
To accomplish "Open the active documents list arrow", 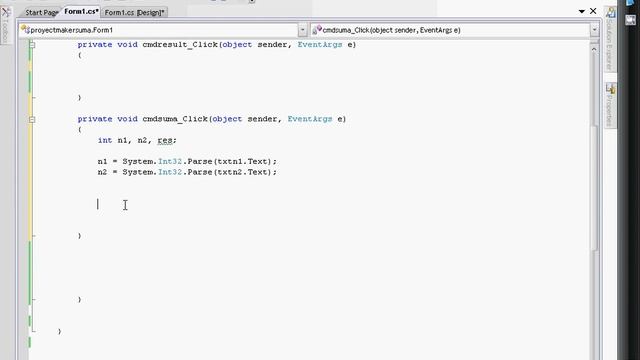I will pos(582,11).
